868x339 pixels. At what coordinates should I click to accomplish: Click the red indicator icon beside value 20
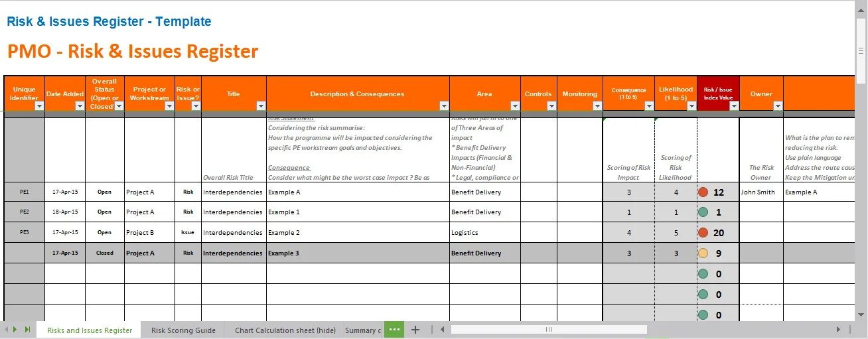pyautogui.click(x=703, y=233)
